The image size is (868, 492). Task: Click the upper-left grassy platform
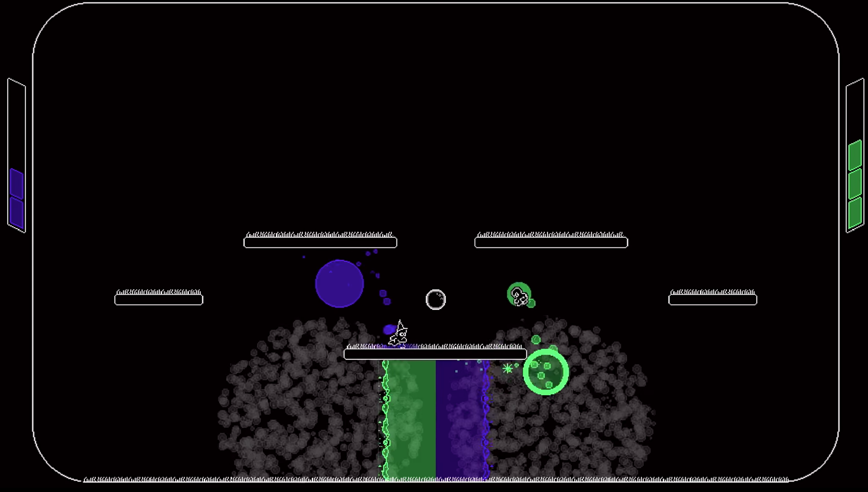tap(320, 242)
